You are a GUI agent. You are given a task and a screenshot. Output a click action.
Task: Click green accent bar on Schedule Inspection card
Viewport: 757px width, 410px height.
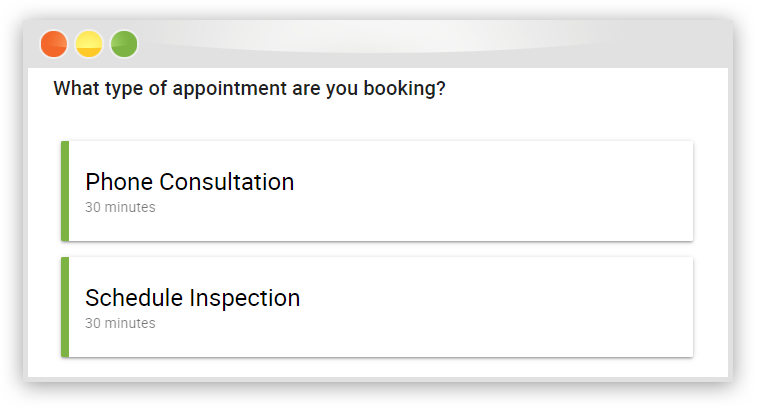point(65,307)
